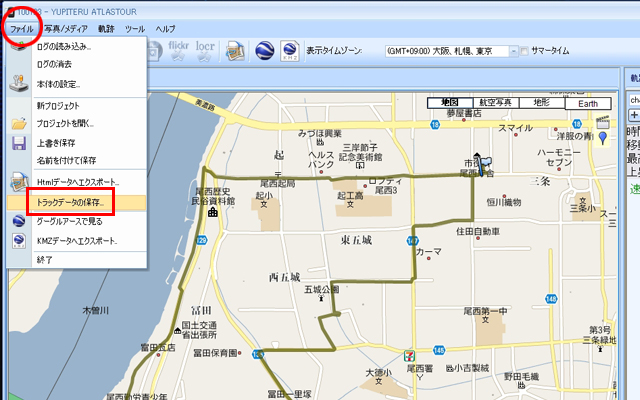This screenshot has height=400, width=640.
Task: Choose 新プロジェクト from the menu
Action: point(77,106)
